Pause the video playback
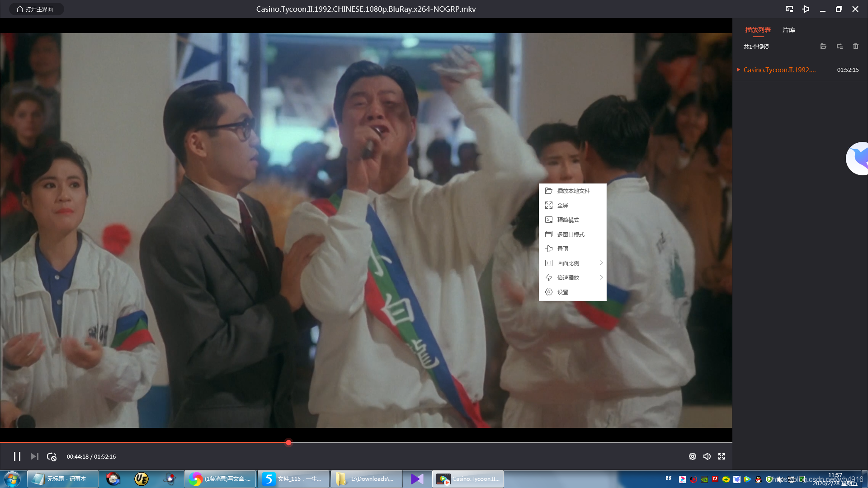Image resolution: width=868 pixels, height=488 pixels. click(17, 456)
